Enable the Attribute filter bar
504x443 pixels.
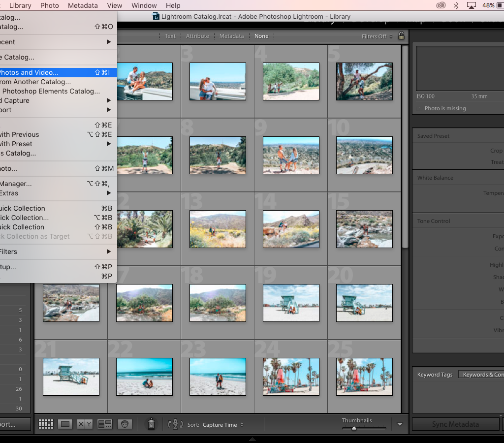197,36
